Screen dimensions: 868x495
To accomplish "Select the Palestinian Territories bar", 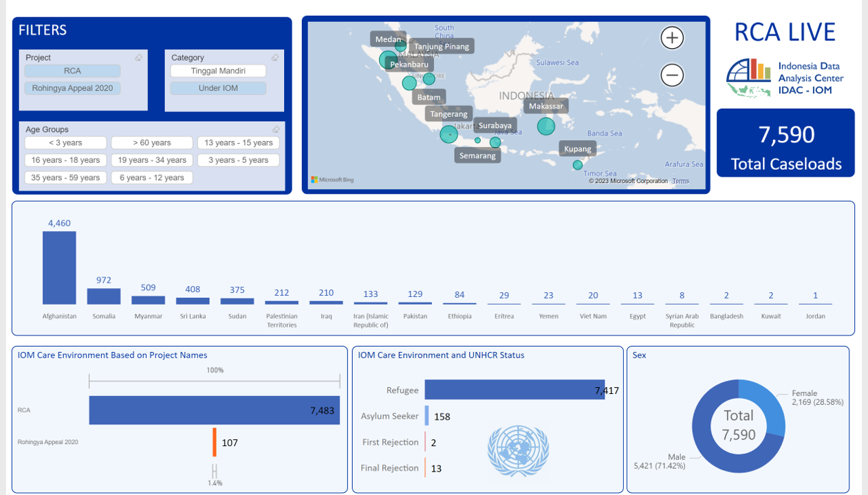I will pos(282,302).
